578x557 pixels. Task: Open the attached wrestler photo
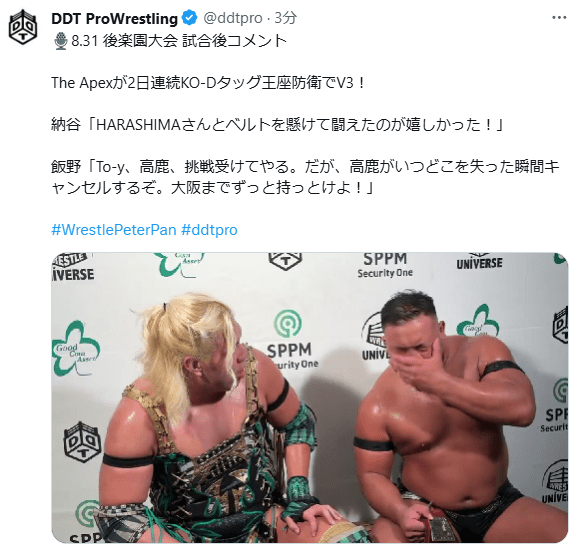(x=310, y=397)
